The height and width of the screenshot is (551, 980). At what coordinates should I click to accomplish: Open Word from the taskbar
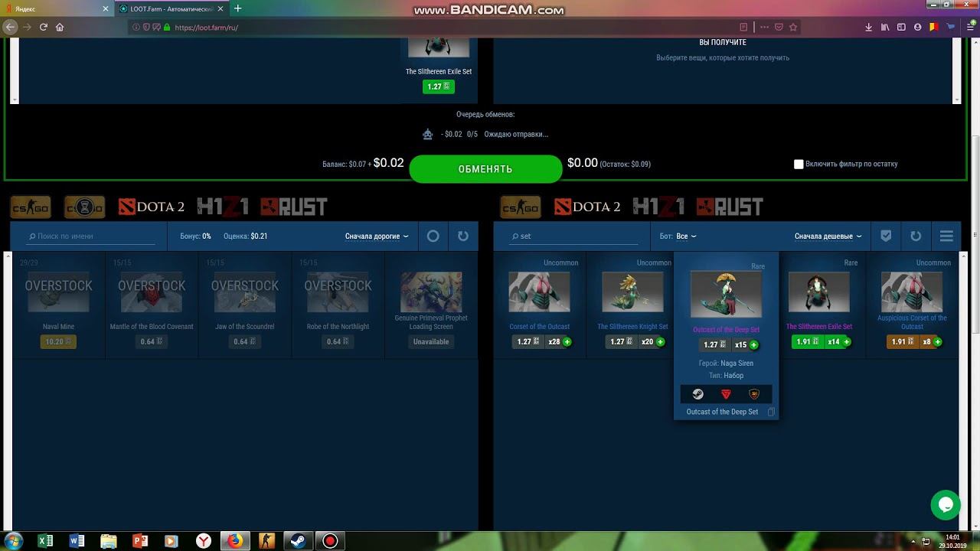(77, 541)
